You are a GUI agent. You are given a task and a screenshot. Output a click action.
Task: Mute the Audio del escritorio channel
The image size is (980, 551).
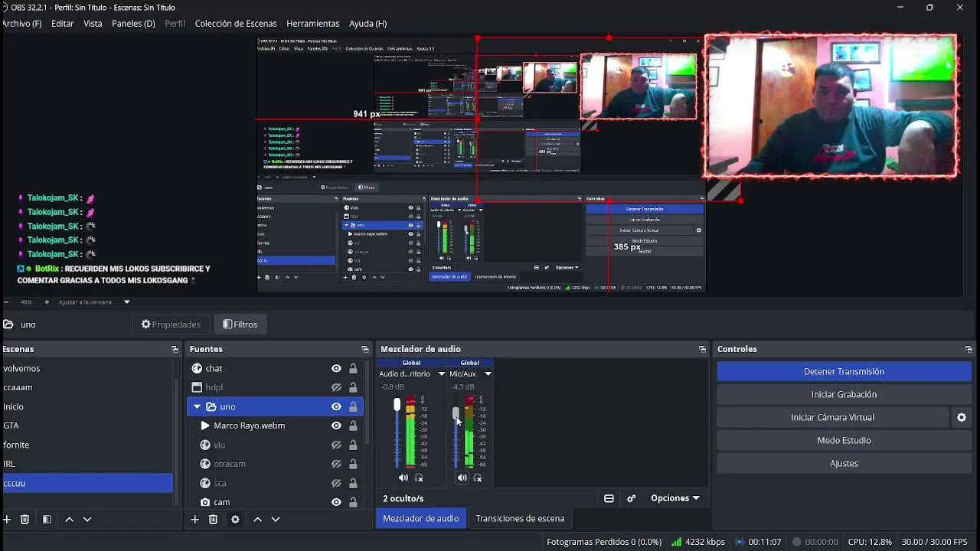coord(403,478)
